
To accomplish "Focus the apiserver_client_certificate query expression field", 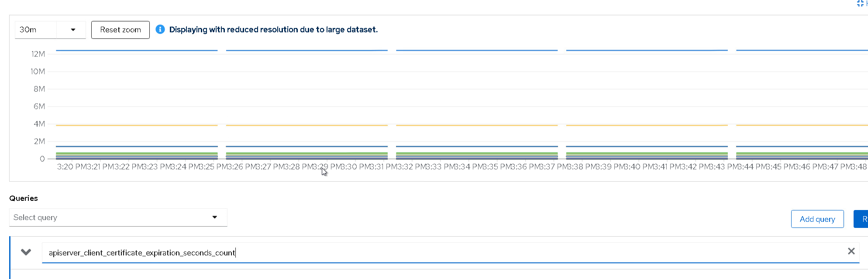I will pyautogui.click(x=437, y=253).
